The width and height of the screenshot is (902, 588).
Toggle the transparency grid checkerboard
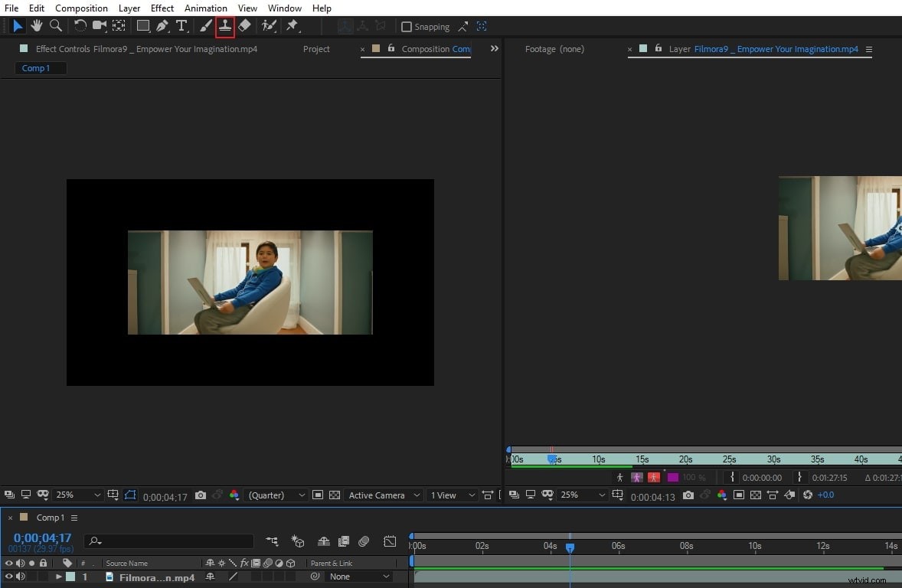pos(335,495)
